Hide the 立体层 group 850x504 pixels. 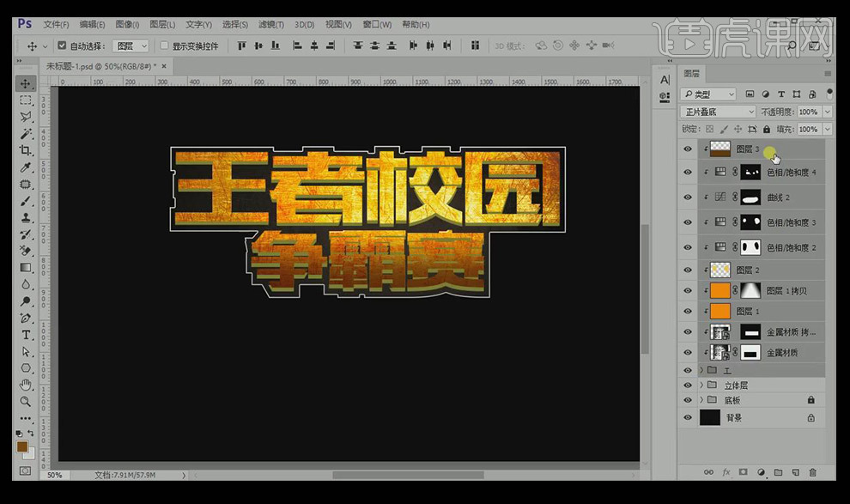click(688, 386)
